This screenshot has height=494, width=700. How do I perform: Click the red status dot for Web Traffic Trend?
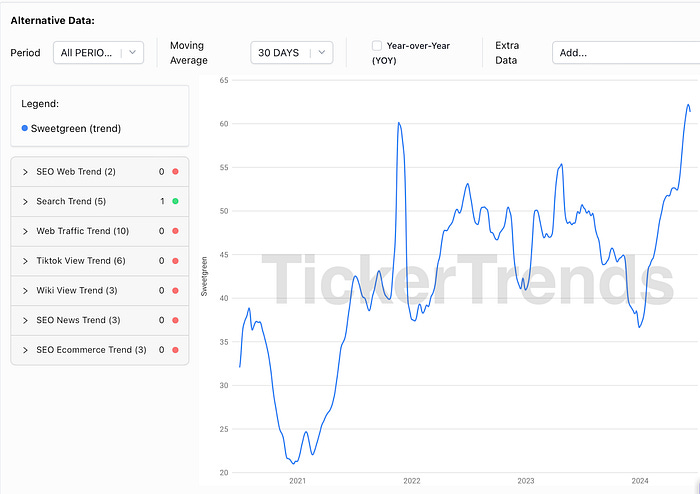(175, 231)
